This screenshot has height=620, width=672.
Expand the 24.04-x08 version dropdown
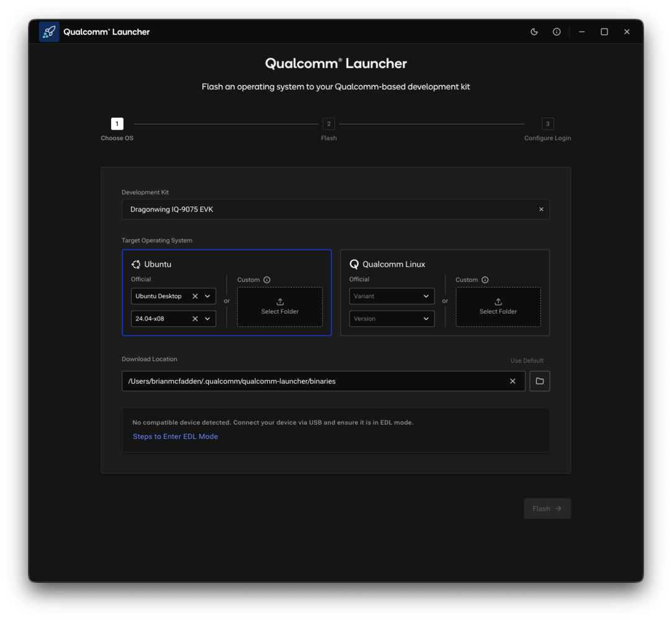(207, 319)
